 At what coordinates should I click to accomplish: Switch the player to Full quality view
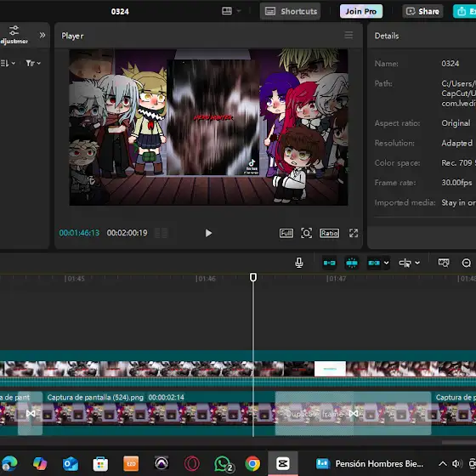(x=286, y=233)
